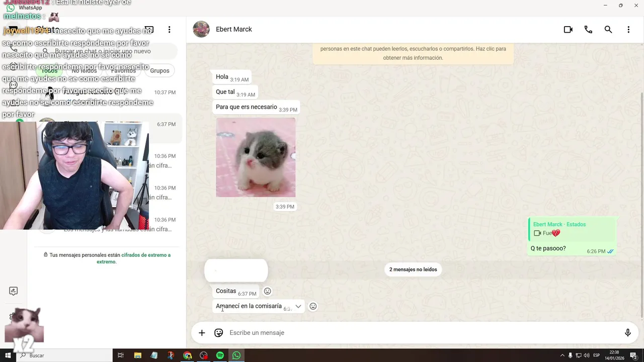Open the emoji and sticker picker

(x=218, y=333)
